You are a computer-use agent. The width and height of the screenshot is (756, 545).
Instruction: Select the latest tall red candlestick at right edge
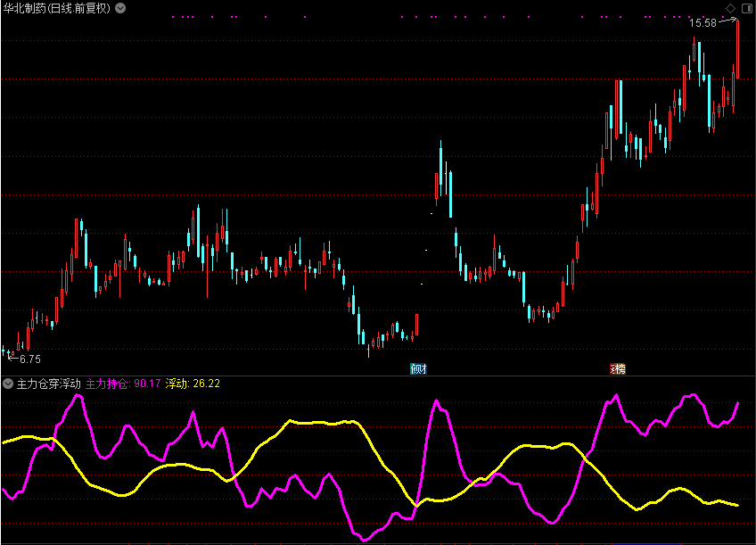[x=737, y=49]
